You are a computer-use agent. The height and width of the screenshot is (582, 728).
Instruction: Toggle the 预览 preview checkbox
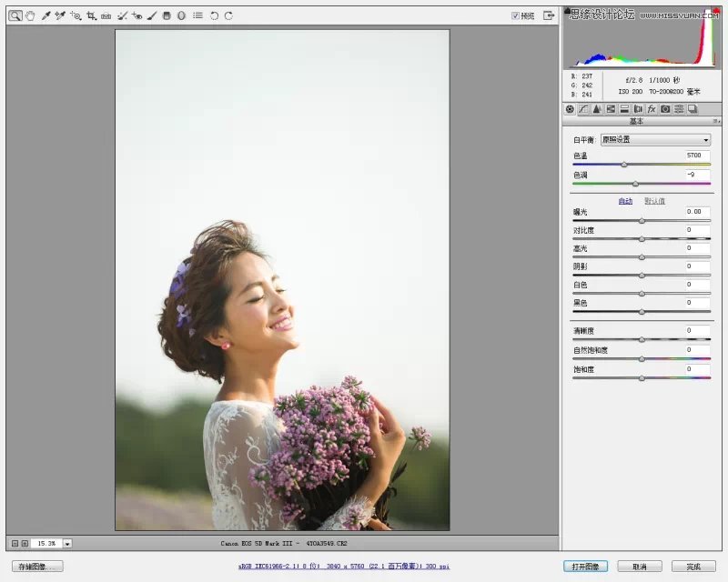(516, 15)
